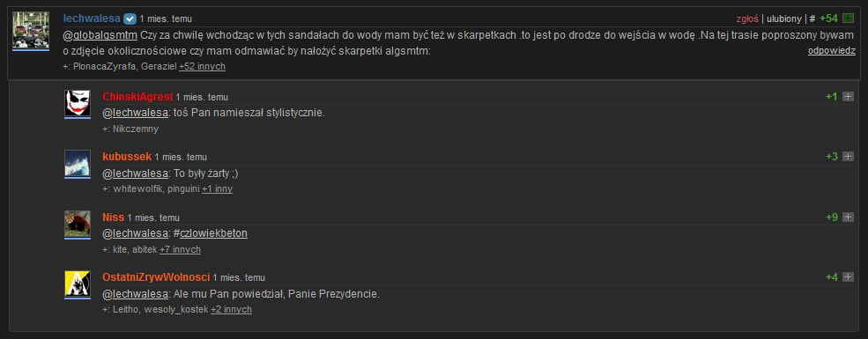Screen dimensions: 868x339
Task: Open the OstatniZrywWolnosci username link
Action: 156,277
